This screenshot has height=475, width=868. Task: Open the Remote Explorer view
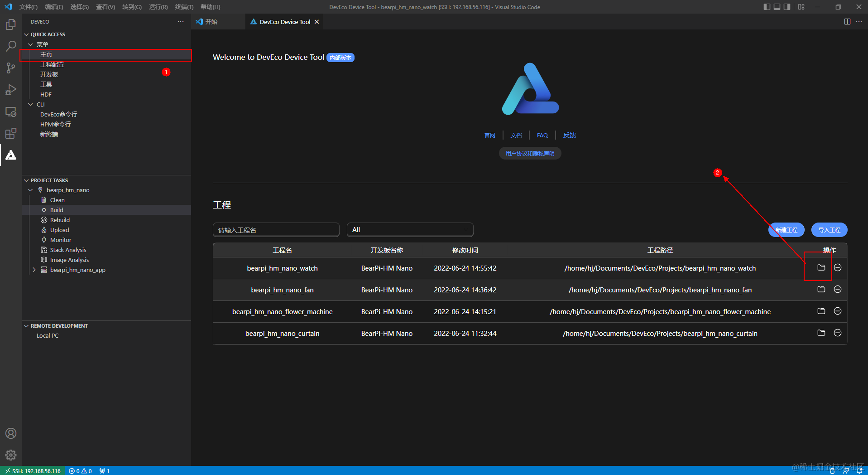pos(11,111)
